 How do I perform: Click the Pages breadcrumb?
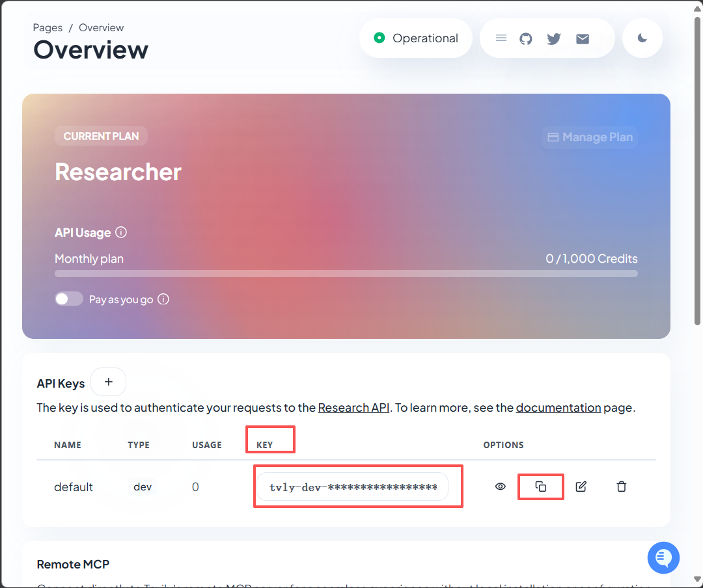[48, 28]
